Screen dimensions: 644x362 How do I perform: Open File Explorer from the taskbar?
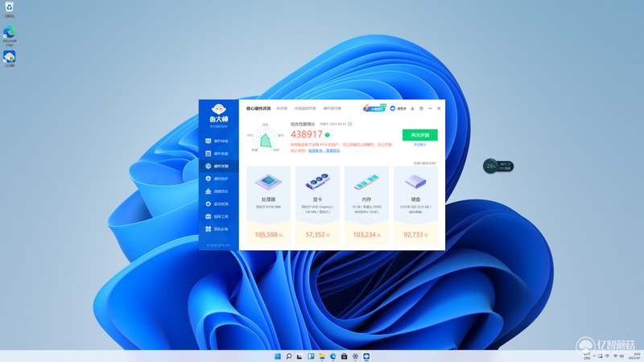[x=322, y=356]
